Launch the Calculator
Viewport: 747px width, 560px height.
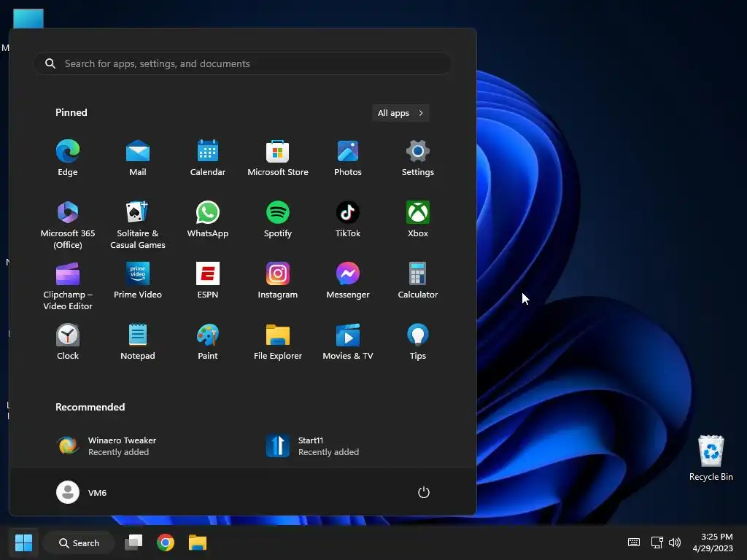[418, 281]
